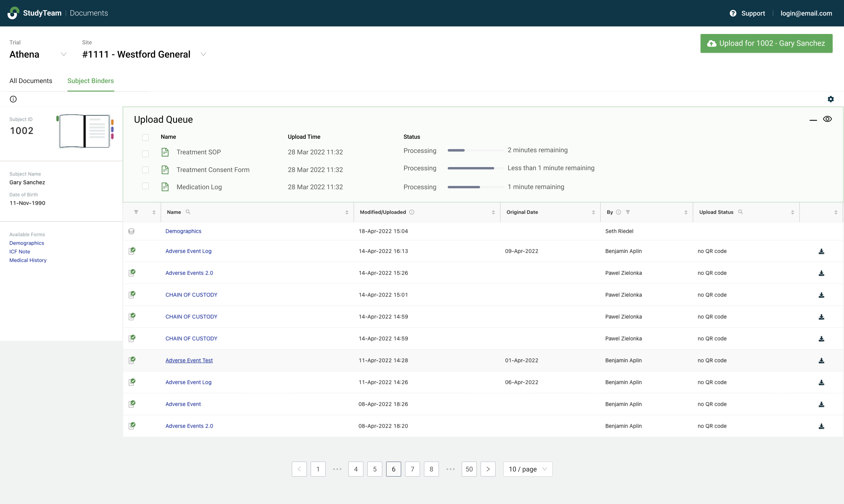
Task: Click search icon in Upload Status column
Action: tap(740, 212)
